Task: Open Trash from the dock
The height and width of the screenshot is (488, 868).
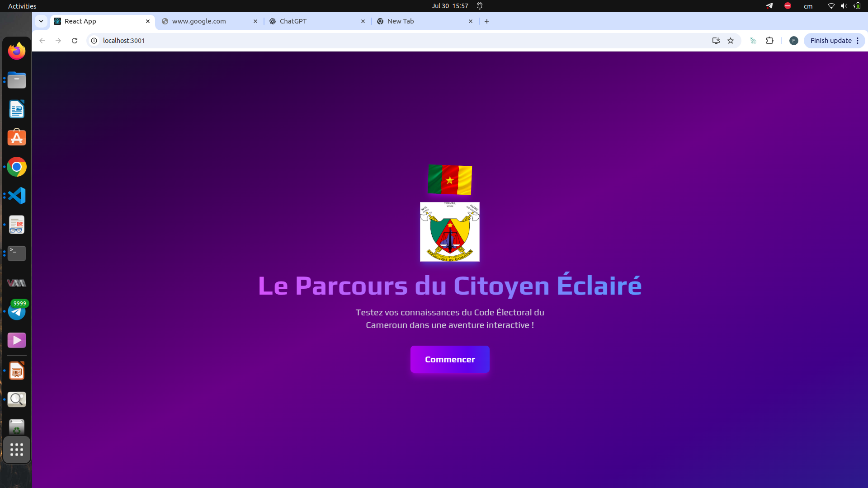Action: (x=17, y=427)
